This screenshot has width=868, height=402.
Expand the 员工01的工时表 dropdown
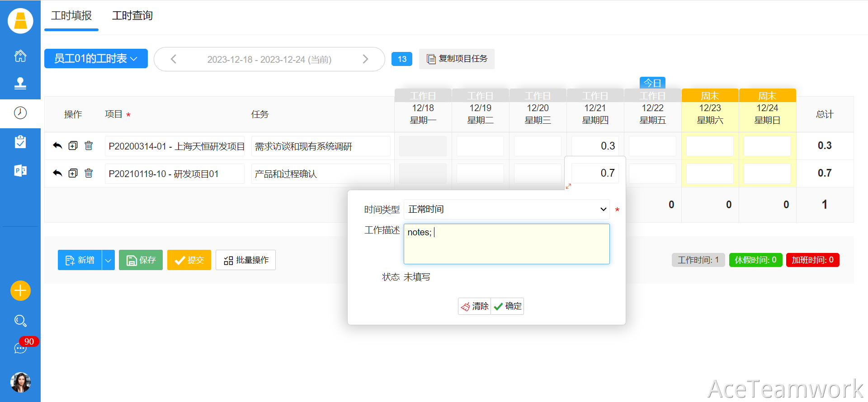pyautogui.click(x=96, y=59)
